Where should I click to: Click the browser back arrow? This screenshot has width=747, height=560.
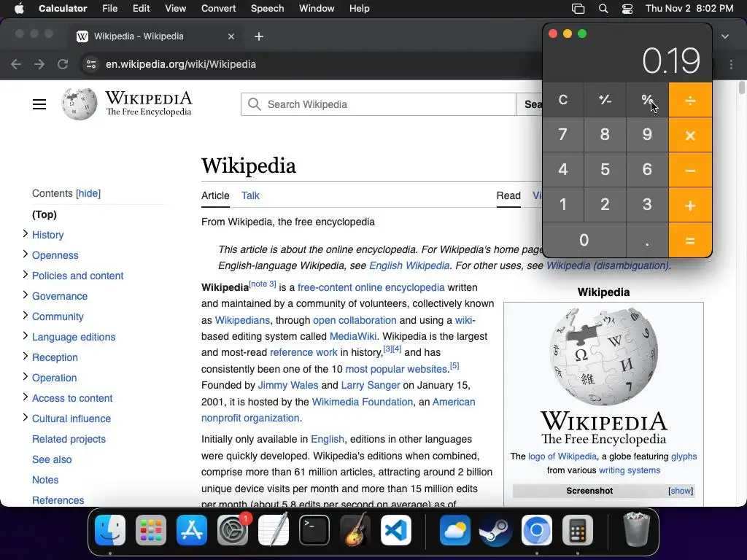point(16,64)
